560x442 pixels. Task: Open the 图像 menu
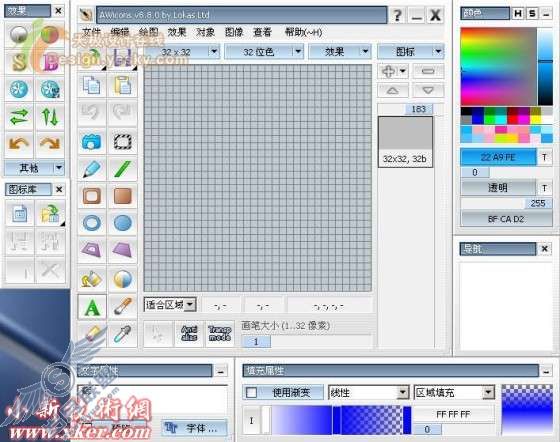[x=234, y=32]
